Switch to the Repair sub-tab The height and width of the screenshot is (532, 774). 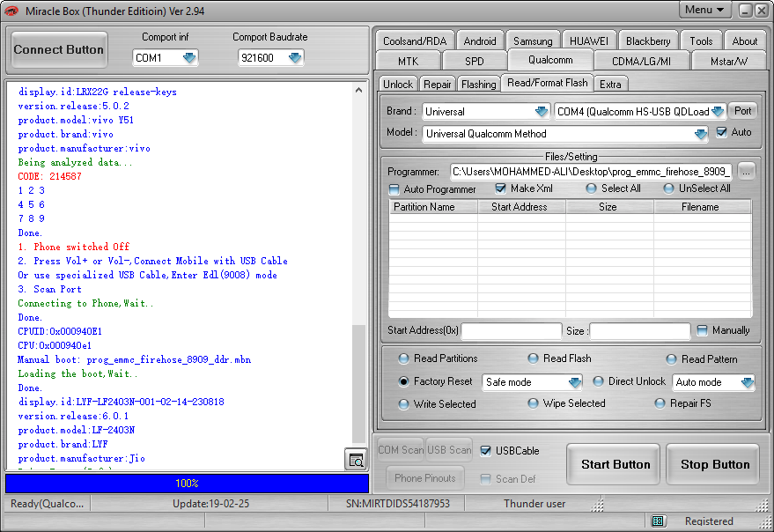(438, 85)
